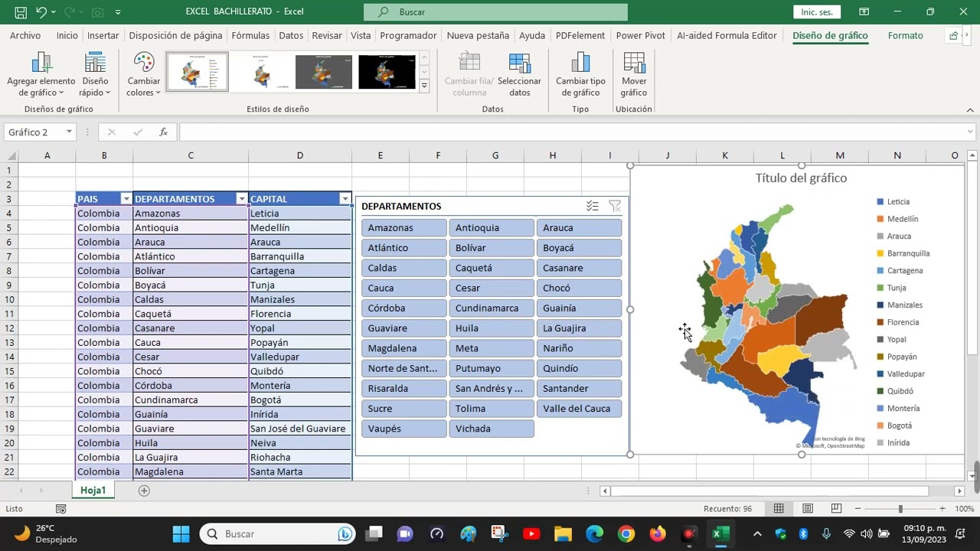This screenshot has width=980, height=551.
Task: Click the macro recording status icon
Action: [61, 509]
